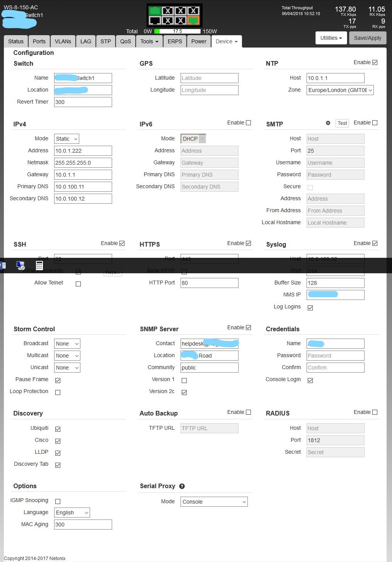
Task: Open Remote Desktop icon in taskbar
Action: [x=20, y=265]
